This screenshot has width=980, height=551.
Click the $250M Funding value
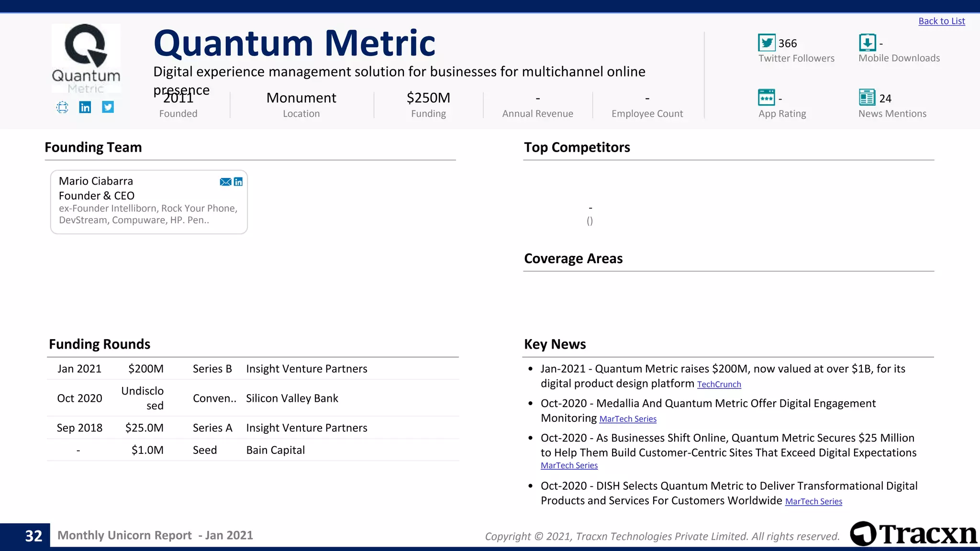point(428,98)
